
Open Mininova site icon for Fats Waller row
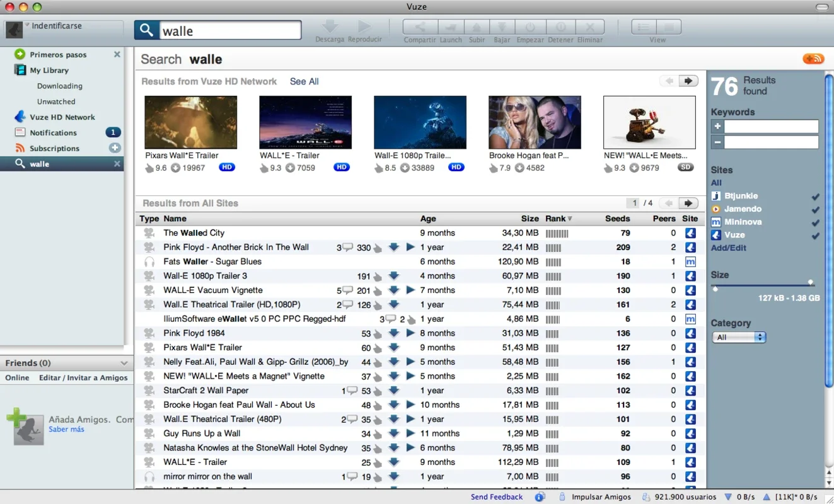pyautogui.click(x=690, y=261)
